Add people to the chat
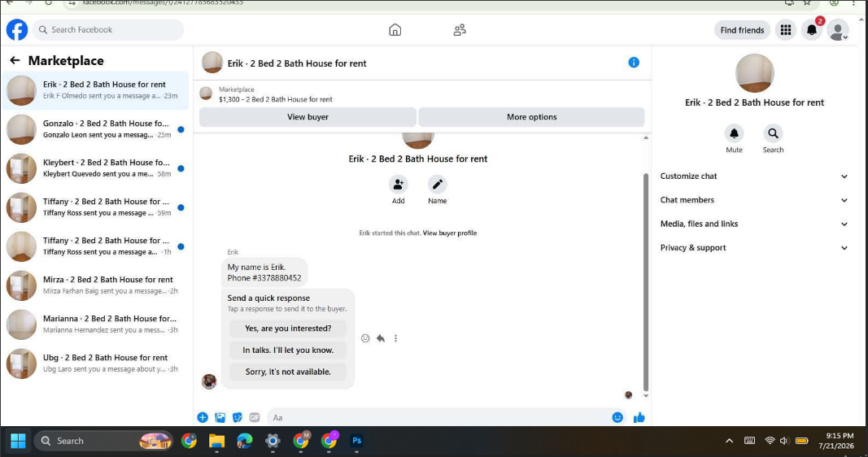The height and width of the screenshot is (457, 868). point(398,185)
